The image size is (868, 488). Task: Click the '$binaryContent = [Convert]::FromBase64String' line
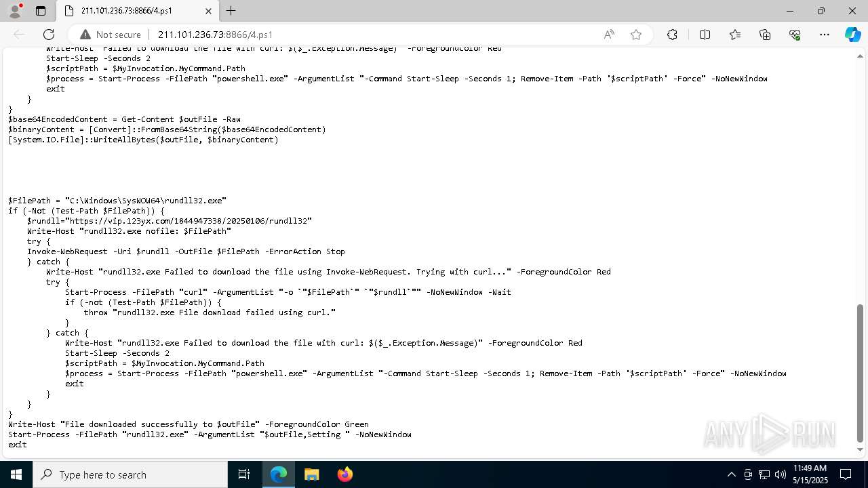pos(167,129)
